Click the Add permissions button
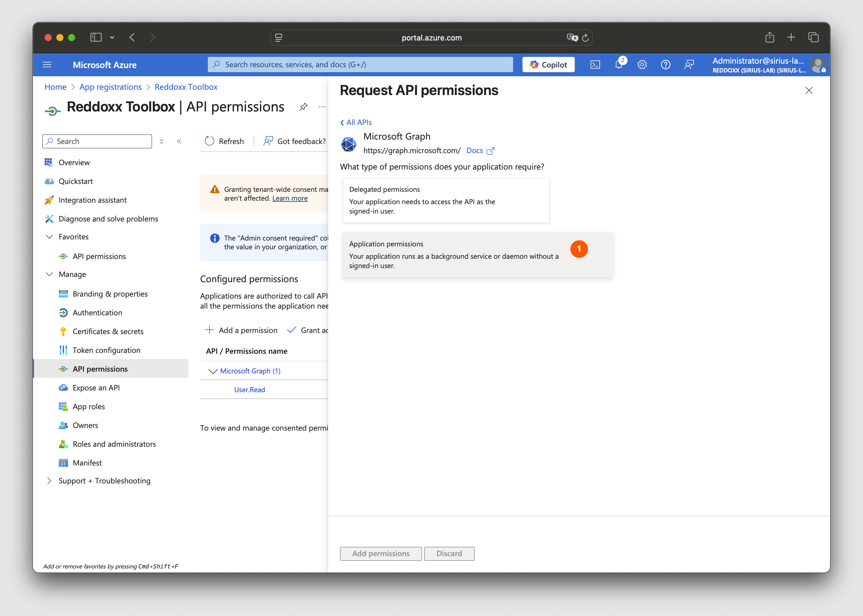863x616 pixels. point(381,554)
